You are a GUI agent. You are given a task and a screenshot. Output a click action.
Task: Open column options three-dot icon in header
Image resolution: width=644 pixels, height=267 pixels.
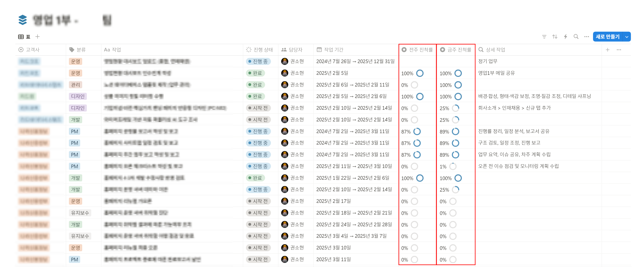coord(619,50)
